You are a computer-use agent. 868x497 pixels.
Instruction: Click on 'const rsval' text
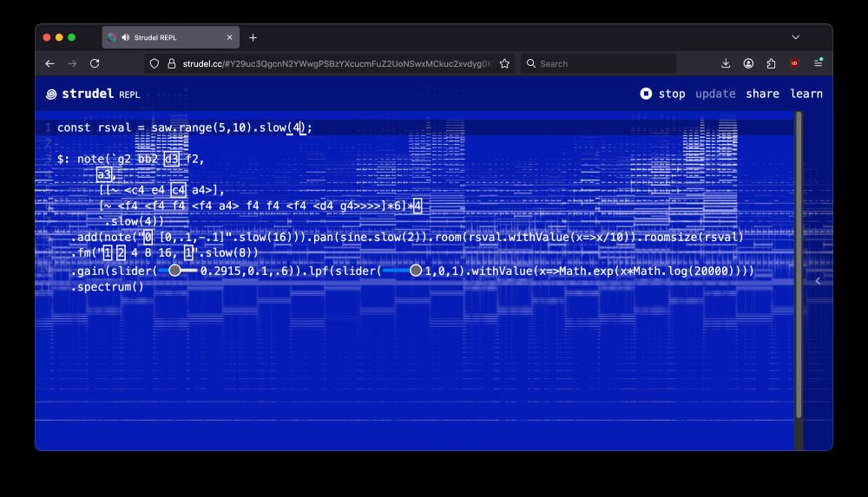[x=94, y=128]
